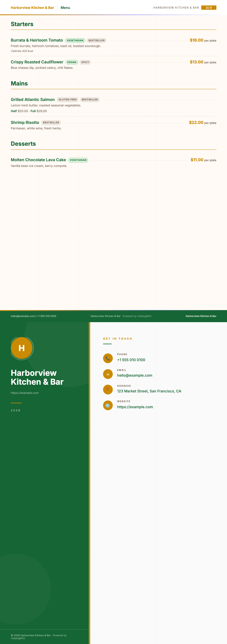Viewport: 227px width, 644px height.
Task: Click the Vegan tag on Cauliflower
Action: tap(72, 62)
